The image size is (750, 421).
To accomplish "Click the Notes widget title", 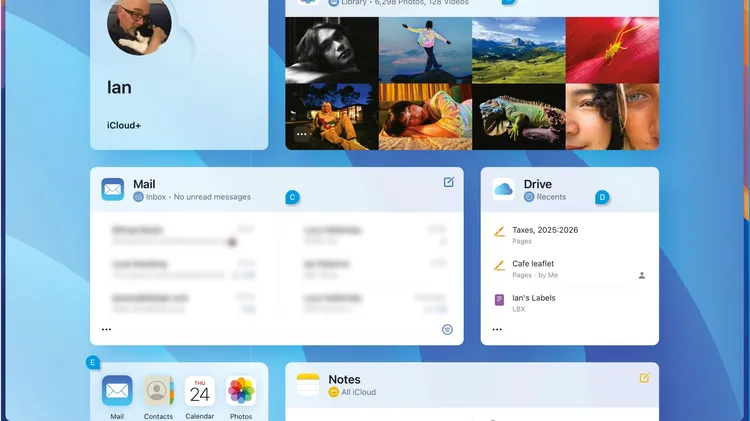I will 344,379.
